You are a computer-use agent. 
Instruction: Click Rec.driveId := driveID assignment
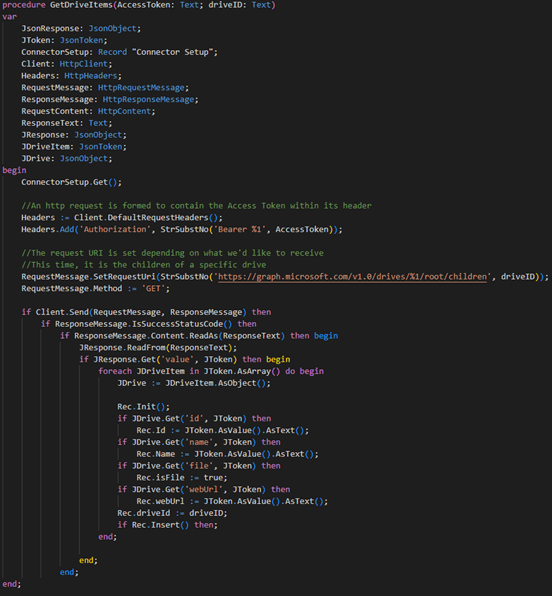[172, 513]
